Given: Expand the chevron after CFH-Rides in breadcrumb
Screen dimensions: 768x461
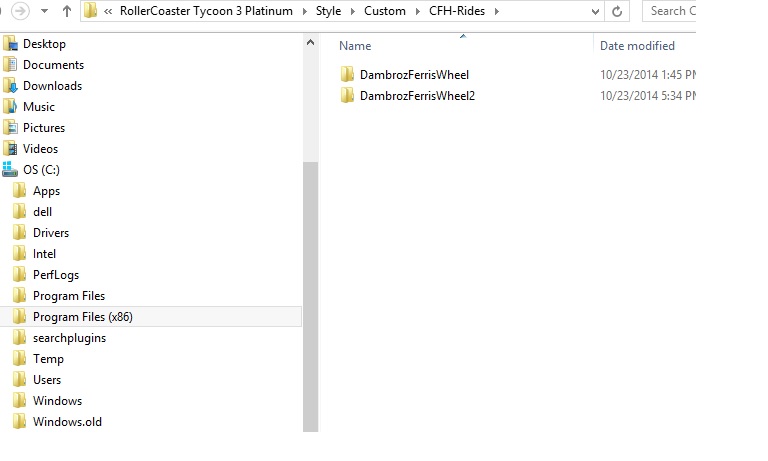Looking at the screenshot, I should [x=495, y=11].
